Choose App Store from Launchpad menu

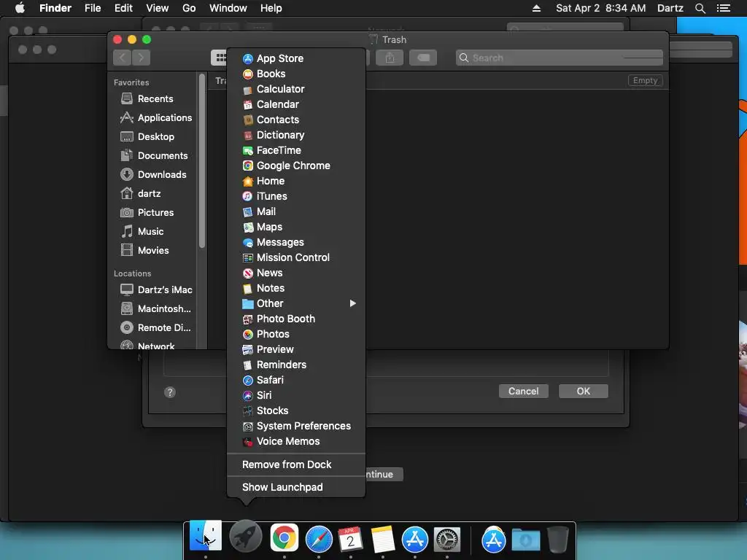tap(296, 58)
